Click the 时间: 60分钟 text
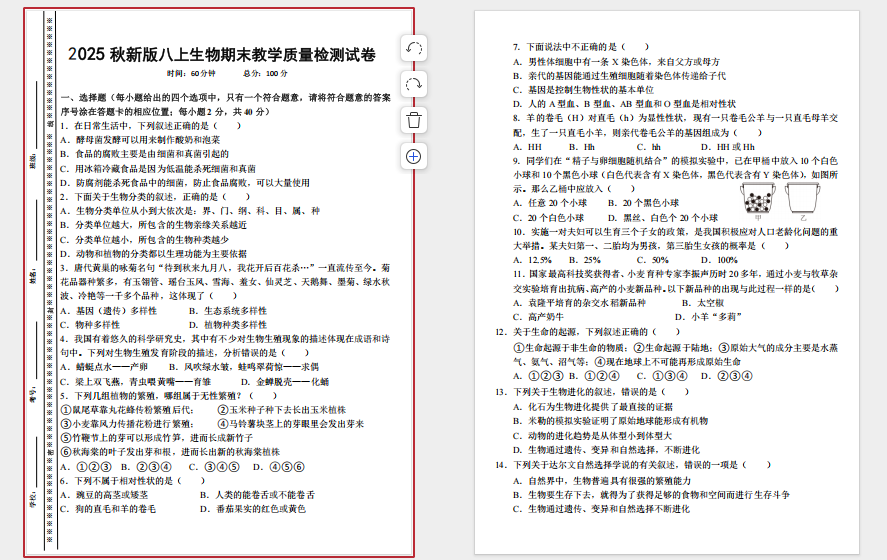This screenshot has width=887, height=560. coord(190,74)
